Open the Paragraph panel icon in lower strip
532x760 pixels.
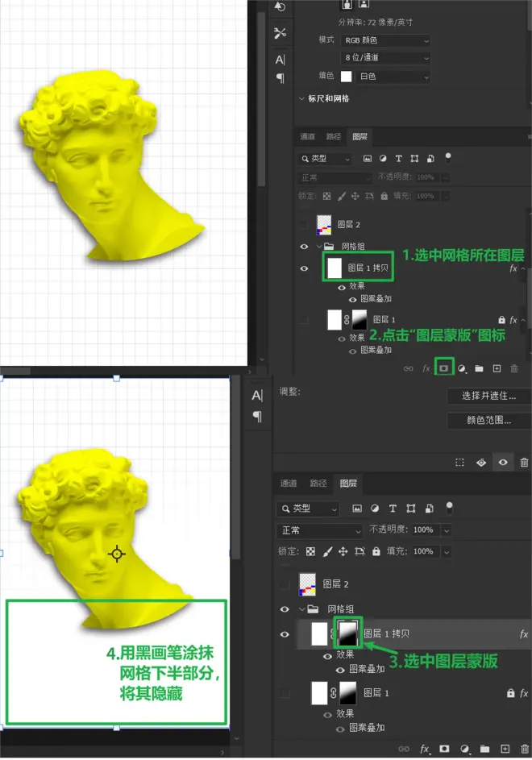[257, 416]
